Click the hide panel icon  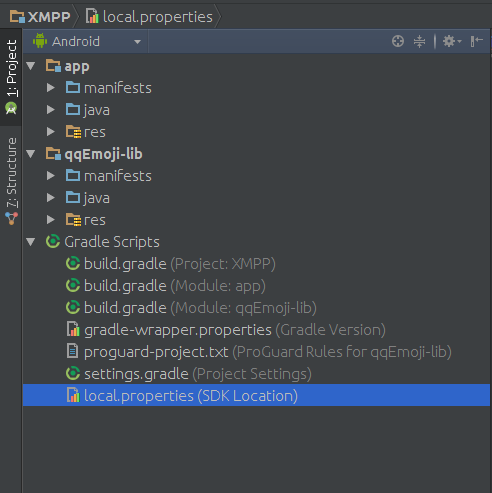pos(477,41)
